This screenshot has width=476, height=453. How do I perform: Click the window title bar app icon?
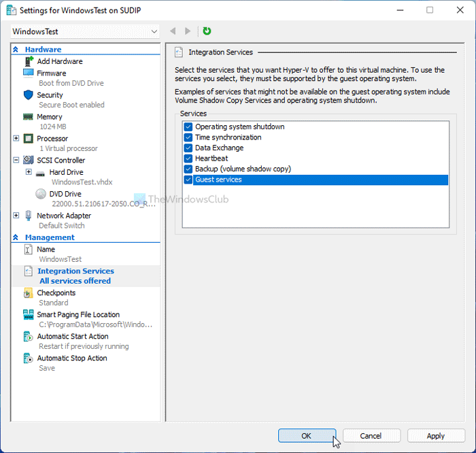(x=12, y=10)
